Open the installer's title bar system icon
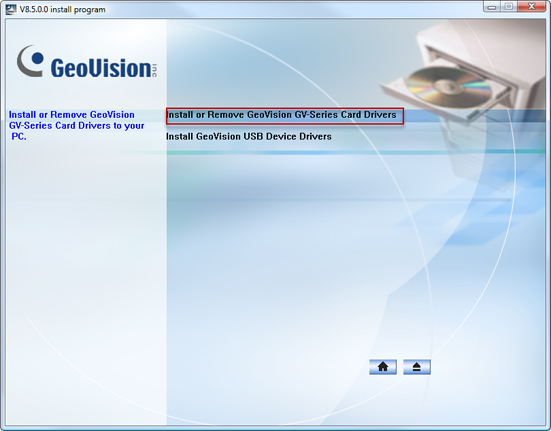Viewport: 551px width, 431px height. pos(11,9)
